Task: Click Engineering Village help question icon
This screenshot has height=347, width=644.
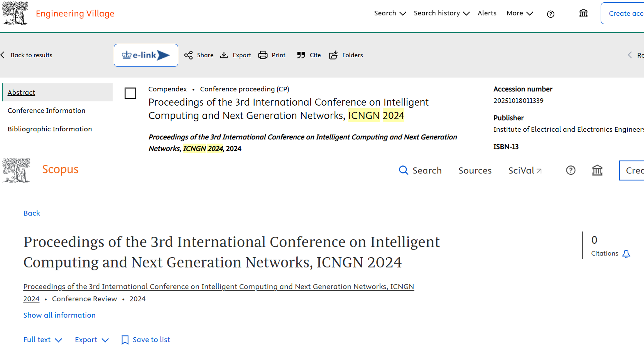Action: tap(550, 14)
